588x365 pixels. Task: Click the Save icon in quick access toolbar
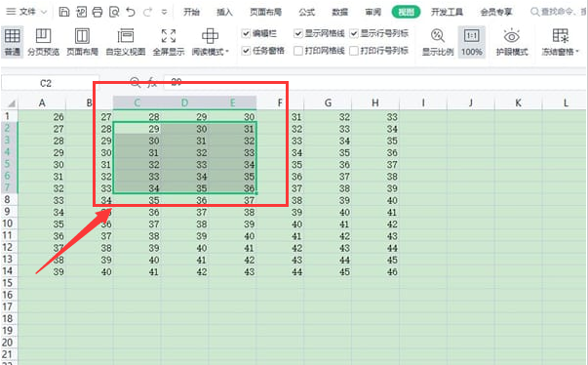click(x=64, y=12)
